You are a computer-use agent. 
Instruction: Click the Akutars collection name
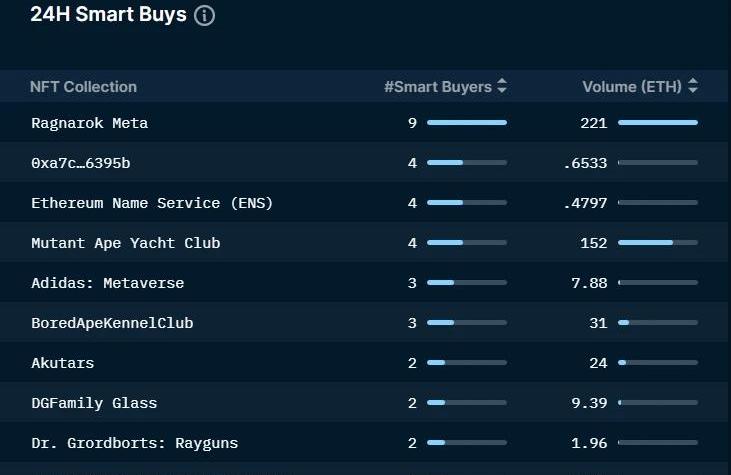(x=63, y=363)
